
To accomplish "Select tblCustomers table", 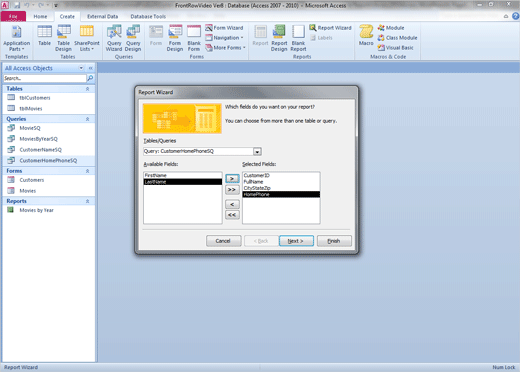I will coord(49,98).
